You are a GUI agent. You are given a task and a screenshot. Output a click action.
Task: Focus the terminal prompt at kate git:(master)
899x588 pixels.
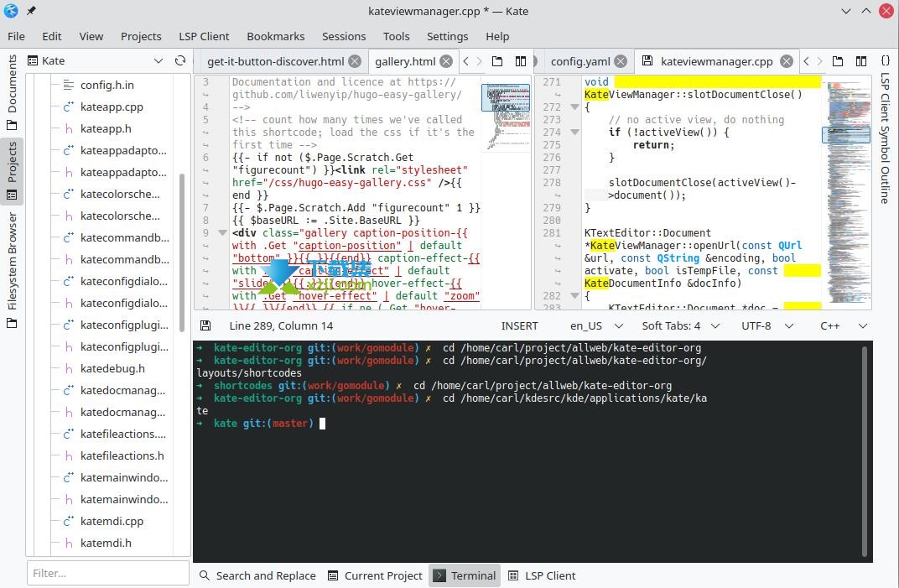(322, 424)
